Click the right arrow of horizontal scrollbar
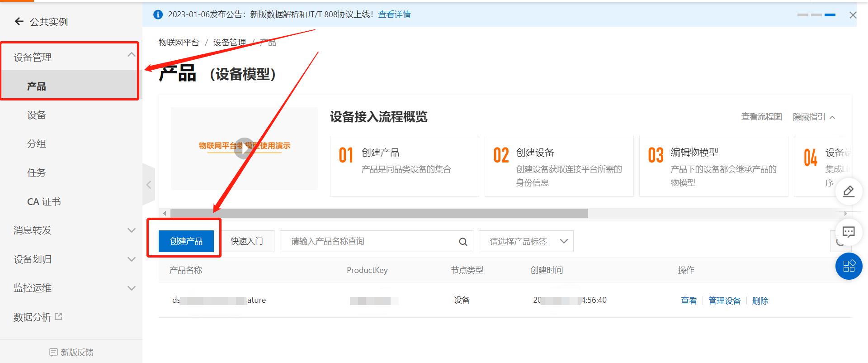 tap(845, 213)
